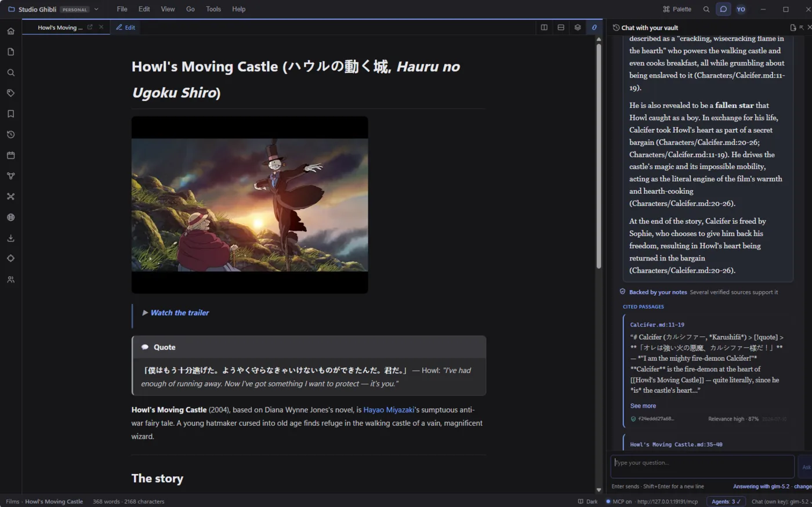This screenshot has width=812, height=507.
Task: Click the download icon in the left sidebar
Action: (x=10, y=238)
